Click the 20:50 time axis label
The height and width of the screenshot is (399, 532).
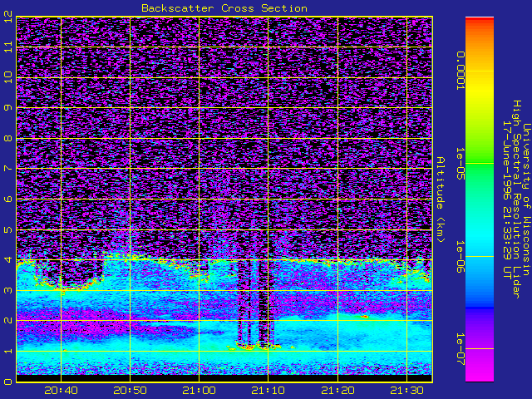tap(130, 391)
